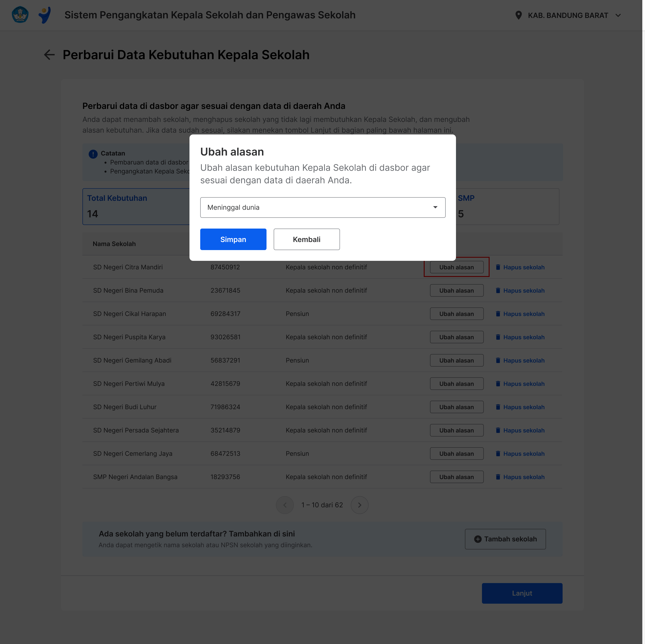This screenshot has height=644, width=645.
Task: Select the Total Kebutuhan card
Action: click(x=136, y=206)
